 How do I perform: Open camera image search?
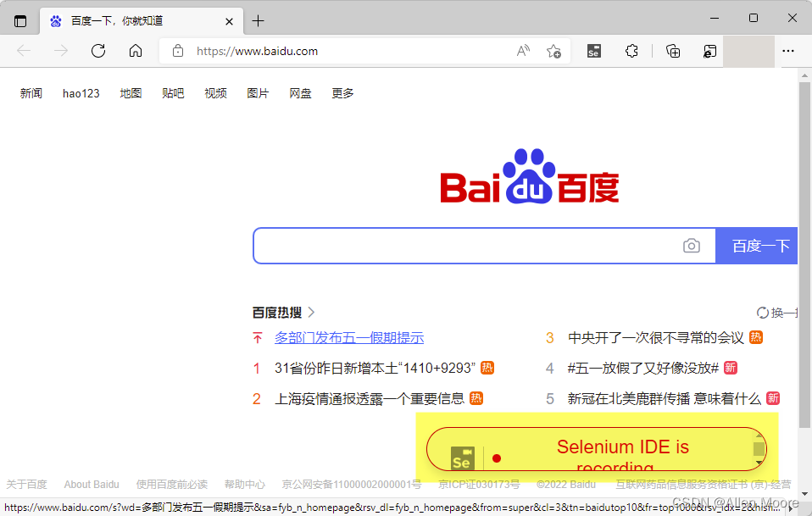692,246
